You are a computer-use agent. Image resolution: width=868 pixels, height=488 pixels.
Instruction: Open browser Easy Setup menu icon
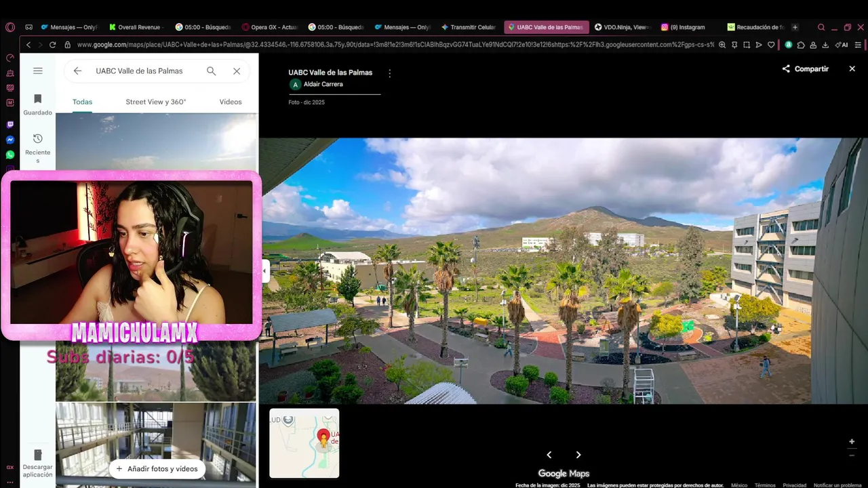click(859, 45)
